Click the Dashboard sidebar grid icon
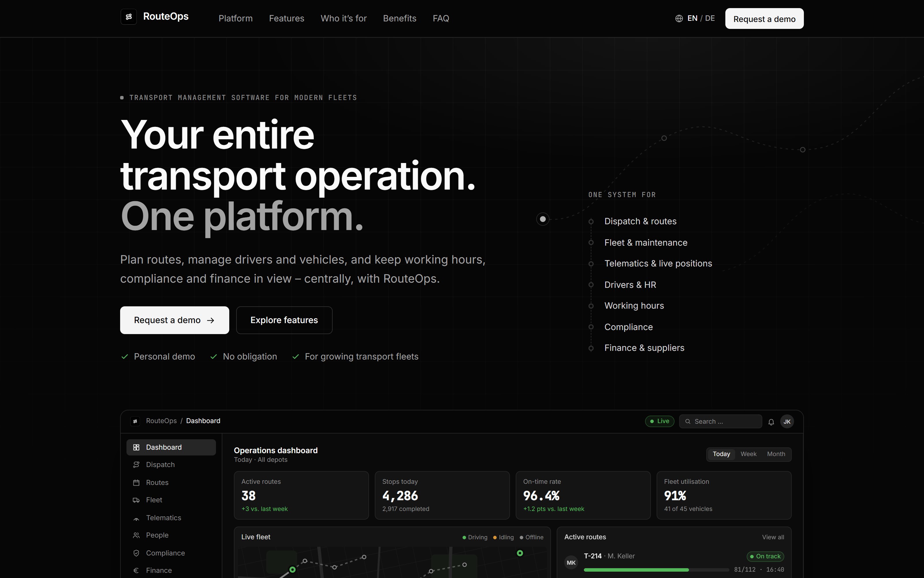The height and width of the screenshot is (578, 924). click(x=136, y=447)
